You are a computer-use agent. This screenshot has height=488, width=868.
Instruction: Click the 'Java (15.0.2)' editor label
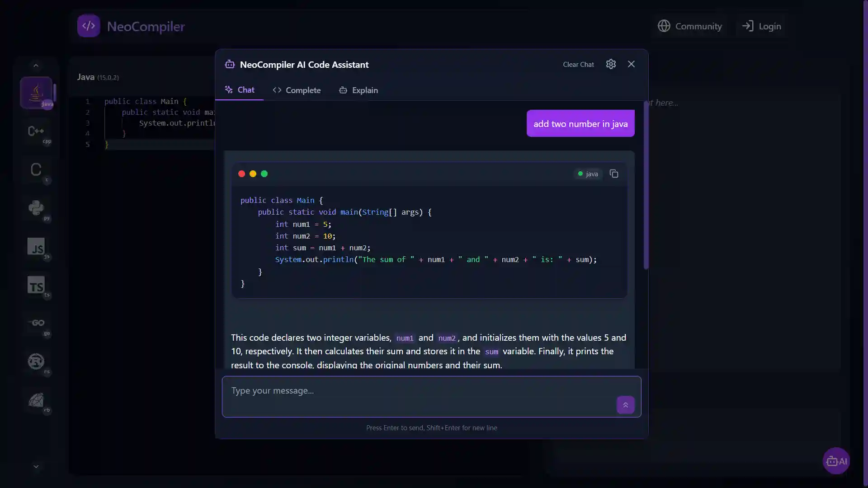pos(98,77)
